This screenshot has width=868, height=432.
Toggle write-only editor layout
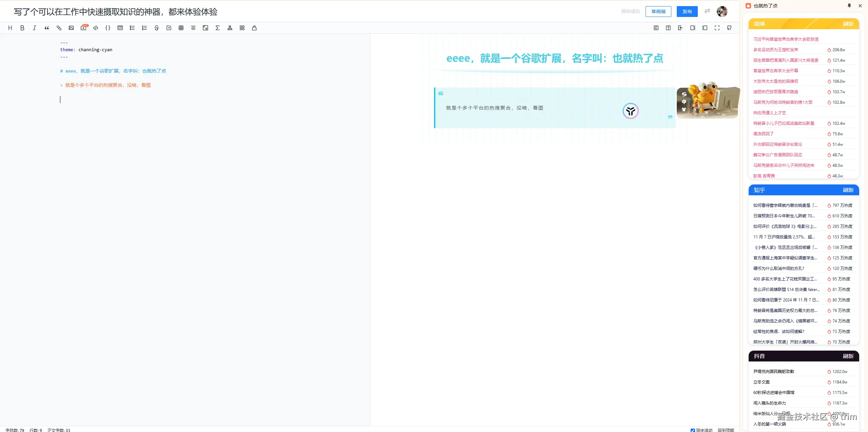[693, 28]
